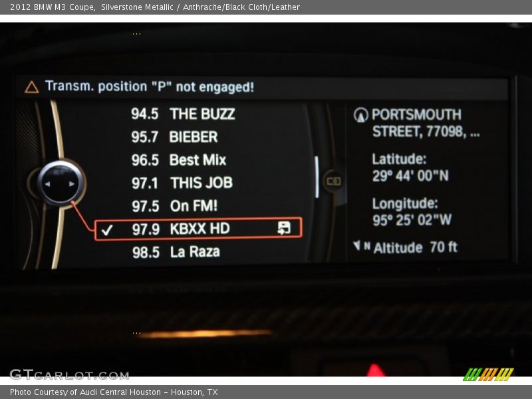Click split-screen icon between panels

pos(333,181)
